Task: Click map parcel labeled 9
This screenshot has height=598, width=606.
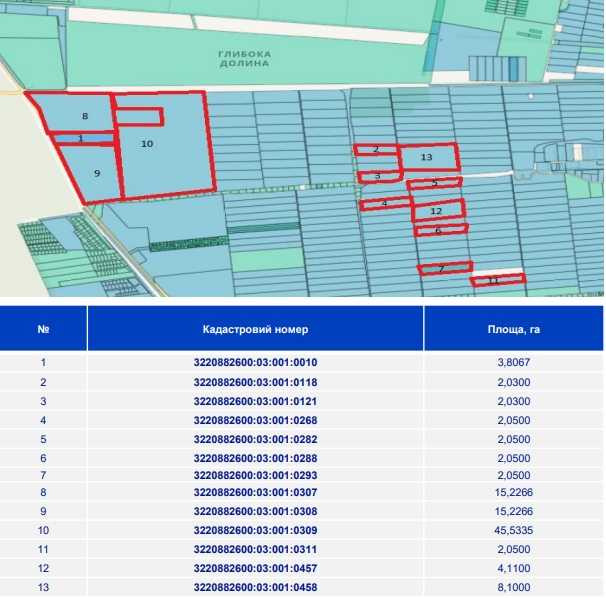Action: (95, 173)
